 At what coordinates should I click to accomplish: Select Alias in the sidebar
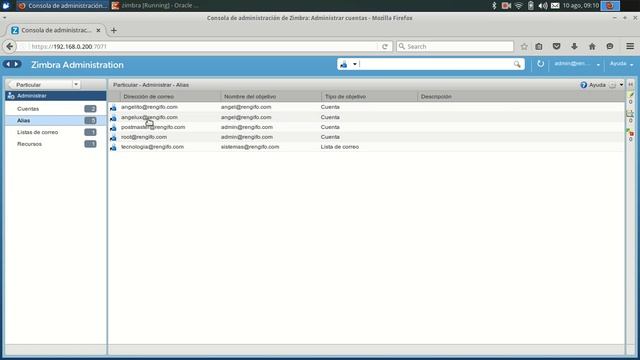click(x=56, y=121)
